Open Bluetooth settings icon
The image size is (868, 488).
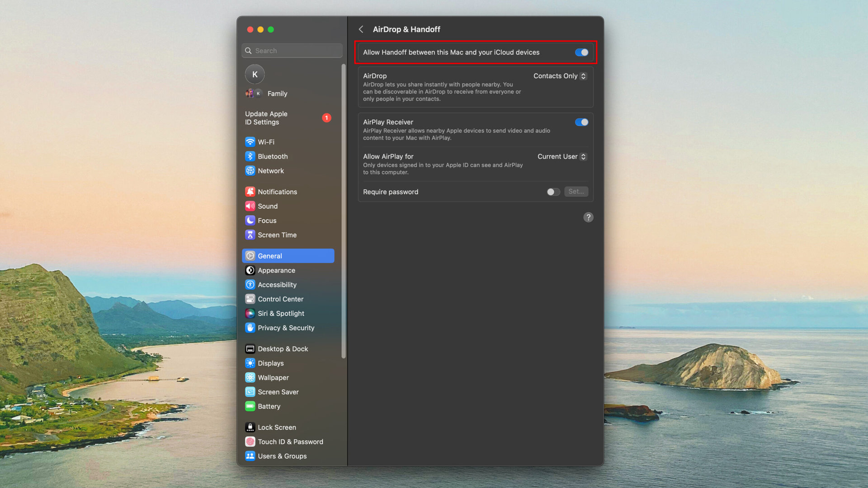(250, 156)
